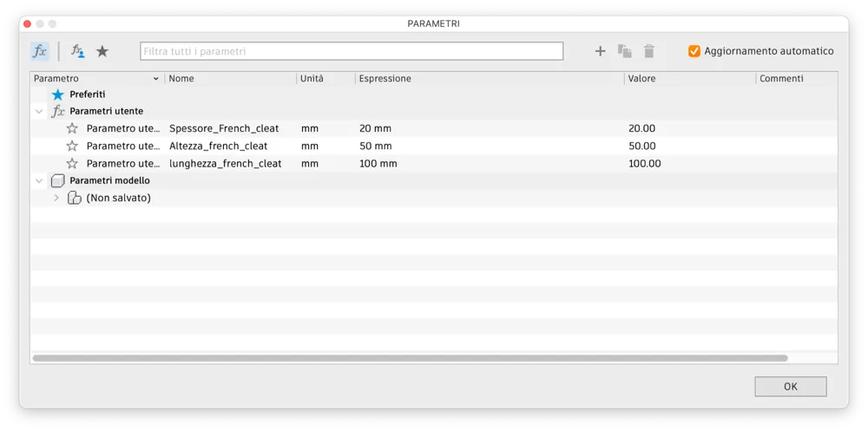The height and width of the screenshot is (431, 868).
Task: Favorite the Altezza_french_cleat parameter star
Action: (72, 146)
